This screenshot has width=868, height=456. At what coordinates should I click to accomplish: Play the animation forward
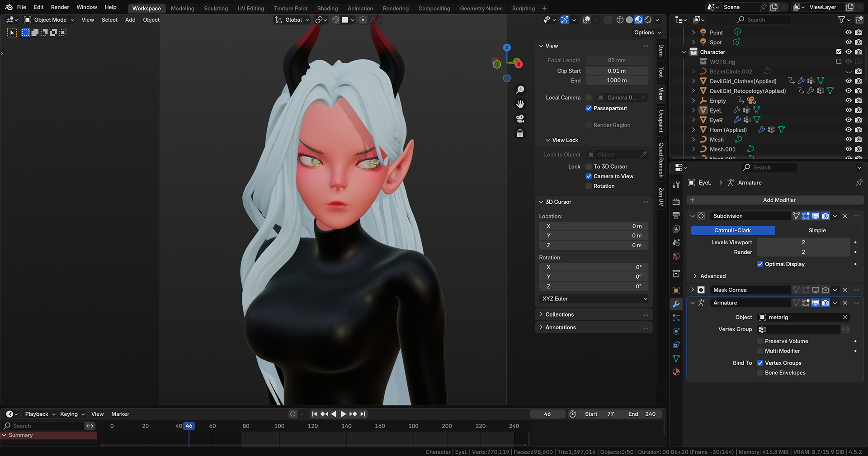(343, 414)
